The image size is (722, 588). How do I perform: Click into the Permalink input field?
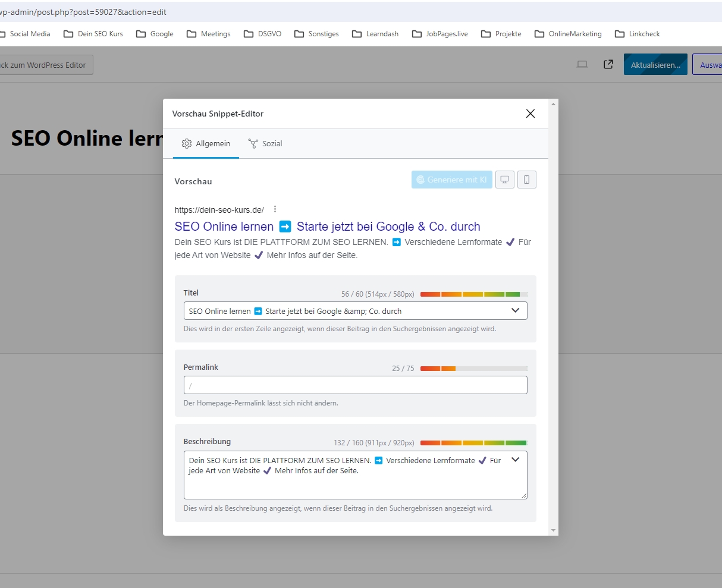pos(355,385)
